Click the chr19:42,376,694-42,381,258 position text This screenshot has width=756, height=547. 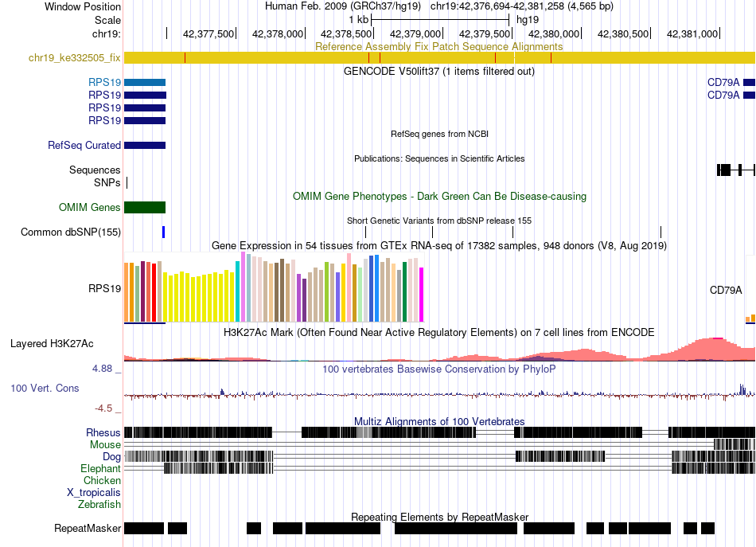pos(522,6)
